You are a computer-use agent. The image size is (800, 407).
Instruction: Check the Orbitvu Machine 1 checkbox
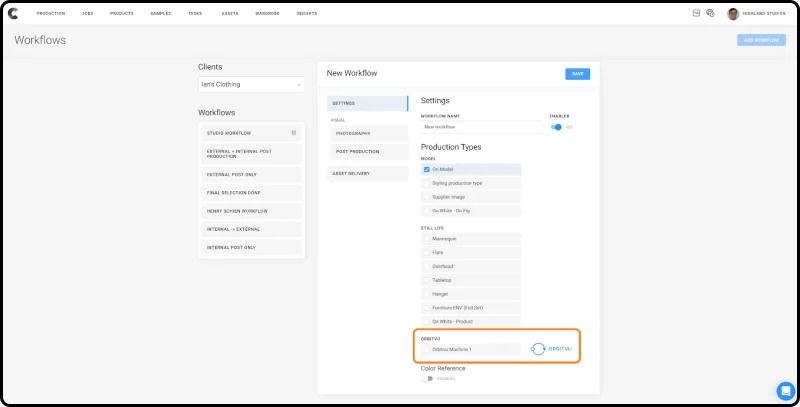point(427,349)
